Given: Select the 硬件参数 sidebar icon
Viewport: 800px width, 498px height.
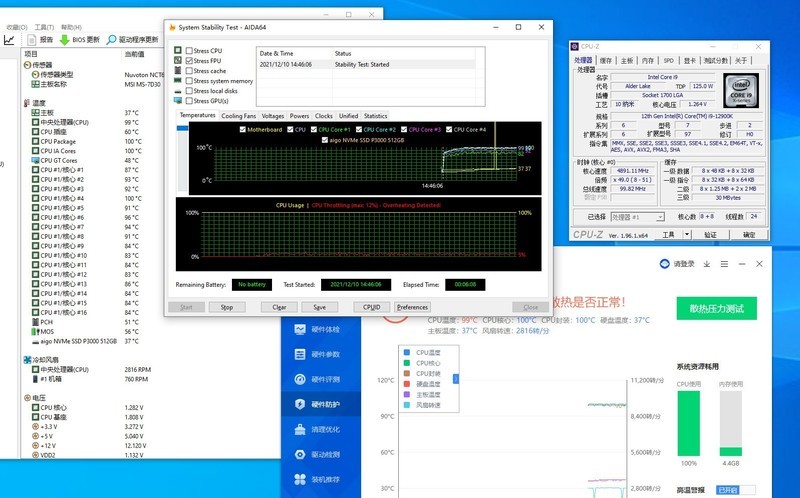Looking at the screenshot, I should pos(300,354).
